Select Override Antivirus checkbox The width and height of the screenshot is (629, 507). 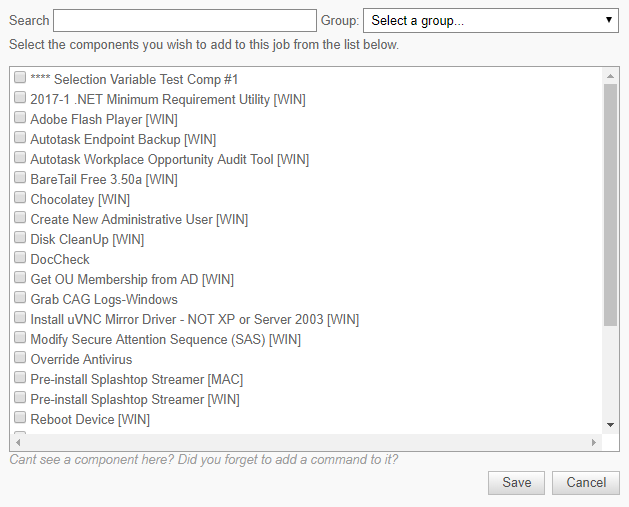pos(20,357)
